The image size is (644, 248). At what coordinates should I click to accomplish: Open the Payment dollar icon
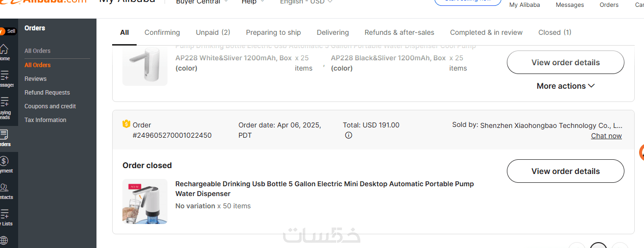pyautogui.click(x=4, y=162)
